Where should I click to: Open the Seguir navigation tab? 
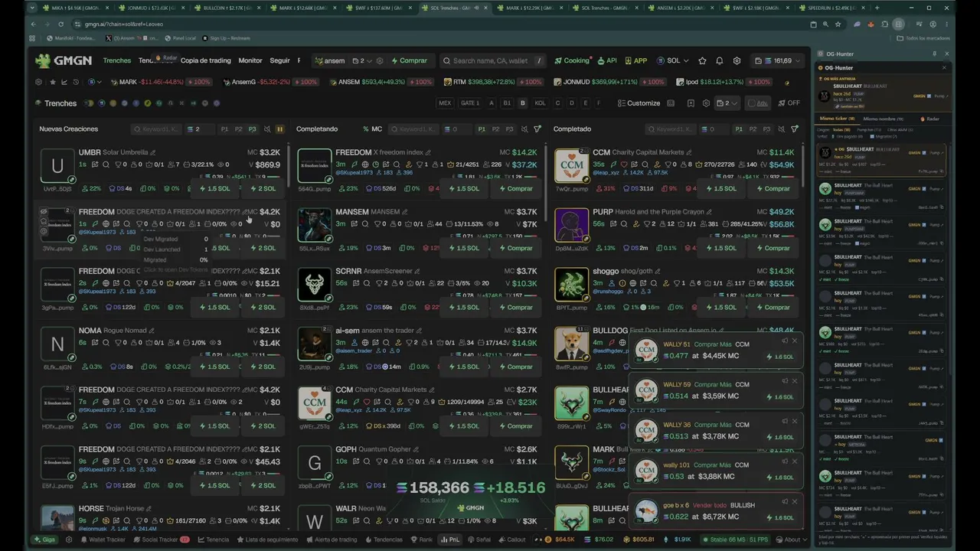pos(279,60)
